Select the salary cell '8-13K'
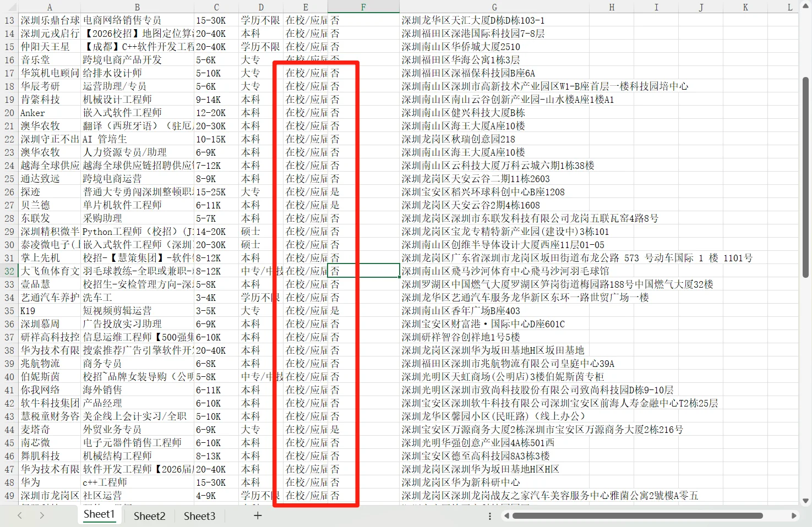 coord(216,456)
